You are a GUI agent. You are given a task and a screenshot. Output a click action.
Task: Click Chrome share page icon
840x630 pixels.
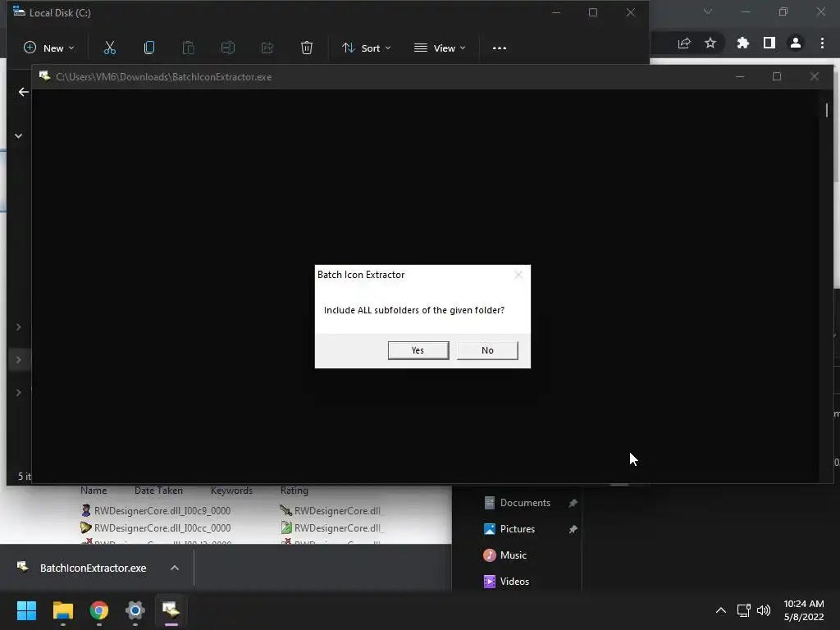(x=684, y=43)
